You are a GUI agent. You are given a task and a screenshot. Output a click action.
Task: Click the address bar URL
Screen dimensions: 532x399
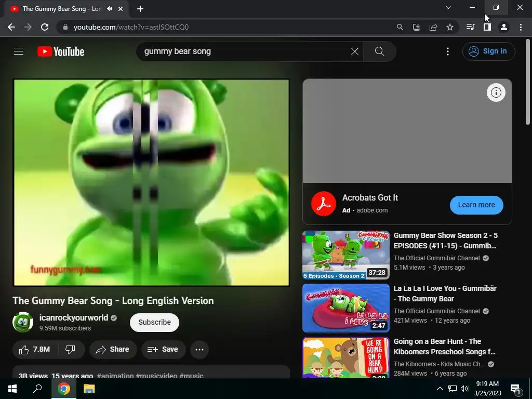point(131,27)
